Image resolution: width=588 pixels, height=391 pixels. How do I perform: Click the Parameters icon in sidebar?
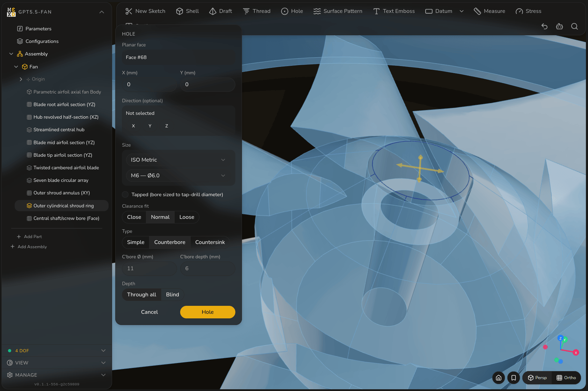[20, 29]
